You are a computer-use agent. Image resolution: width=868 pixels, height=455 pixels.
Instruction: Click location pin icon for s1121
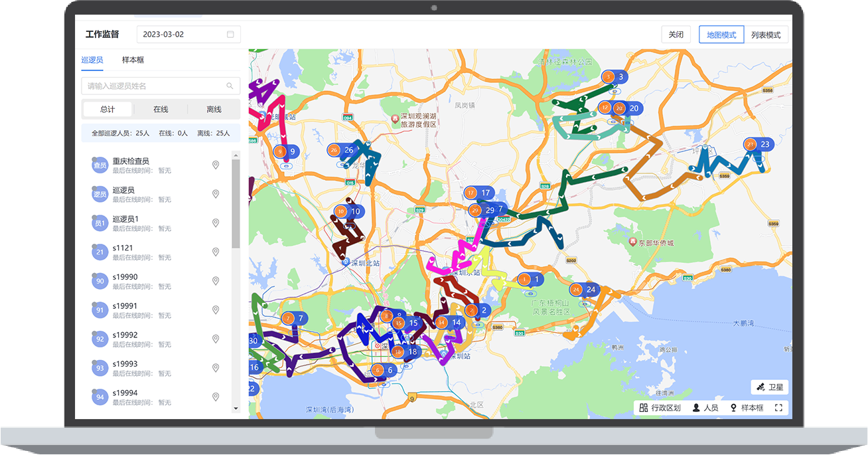point(216,252)
